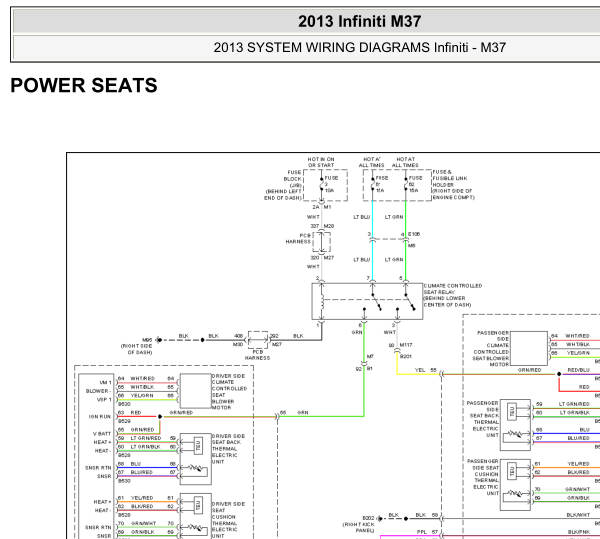
Task: Click the '2013 Infiniti M37' title header
Action: point(359,21)
